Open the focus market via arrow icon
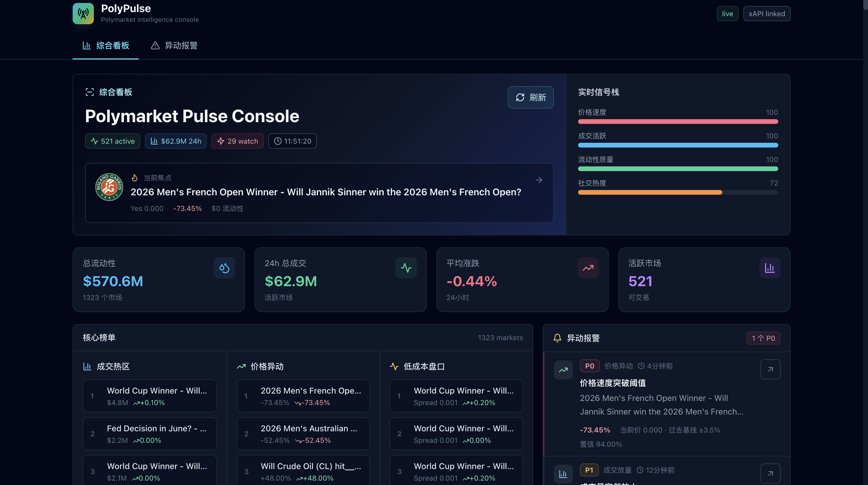 [x=539, y=180]
